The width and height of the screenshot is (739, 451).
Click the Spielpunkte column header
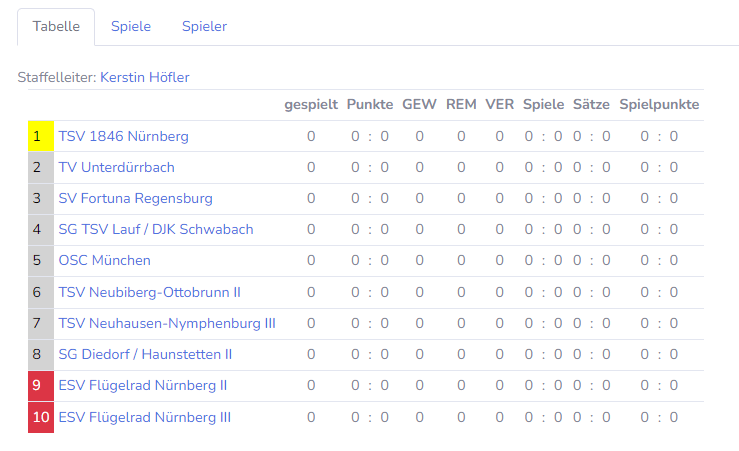coord(659,104)
